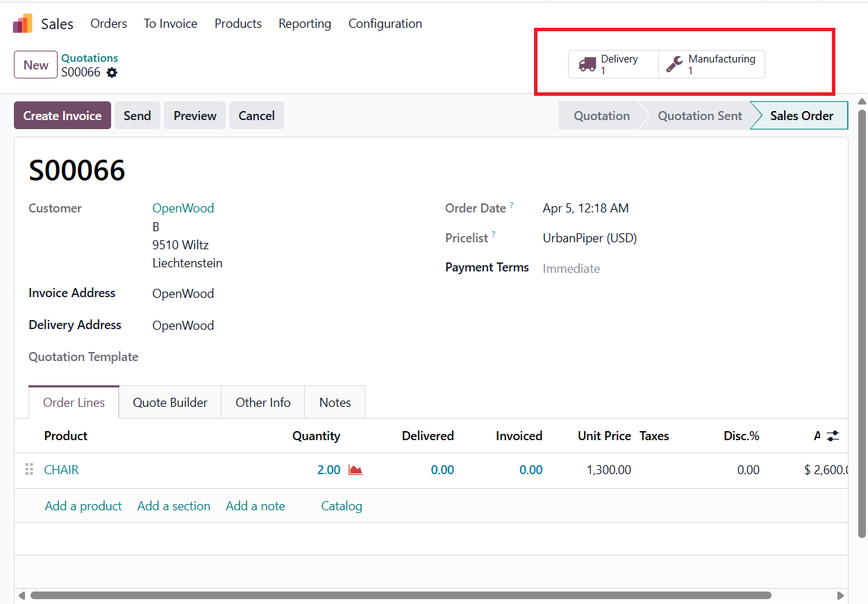Switch to the Quote Builder tab
The height and width of the screenshot is (604, 868).
click(170, 403)
